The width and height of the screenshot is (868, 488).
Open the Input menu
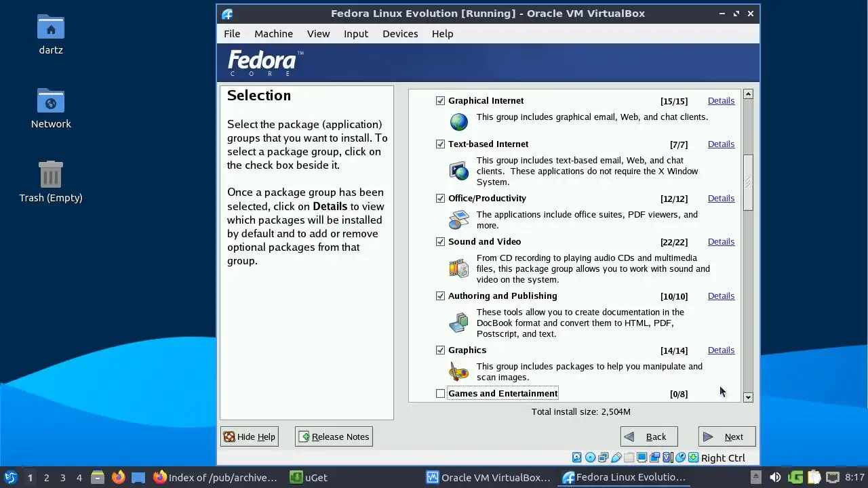point(356,33)
